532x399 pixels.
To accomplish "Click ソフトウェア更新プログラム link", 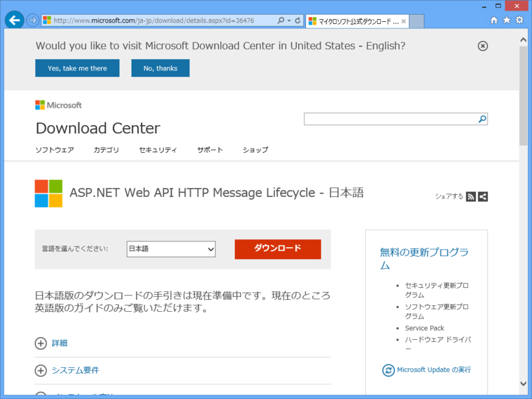I will [437, 311].
